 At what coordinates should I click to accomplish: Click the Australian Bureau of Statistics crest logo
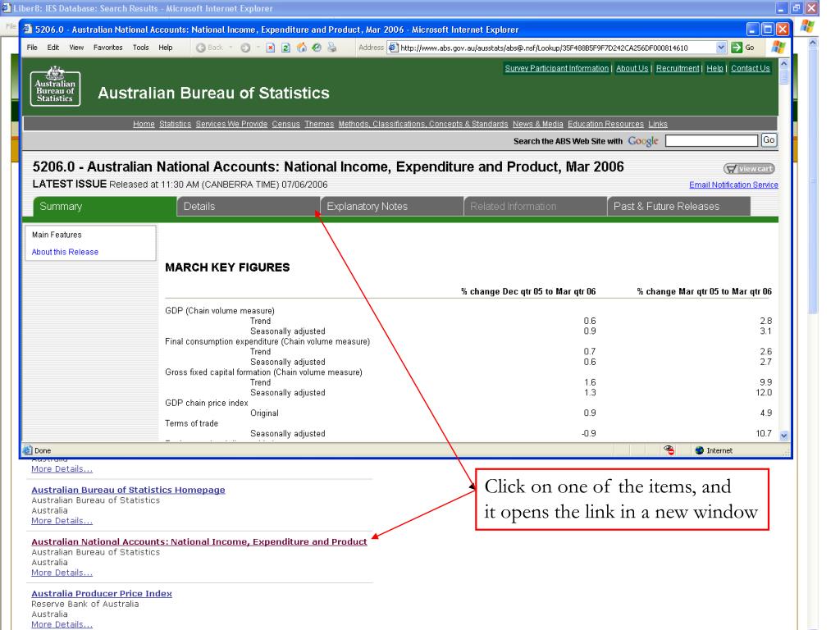pos(55,86)
